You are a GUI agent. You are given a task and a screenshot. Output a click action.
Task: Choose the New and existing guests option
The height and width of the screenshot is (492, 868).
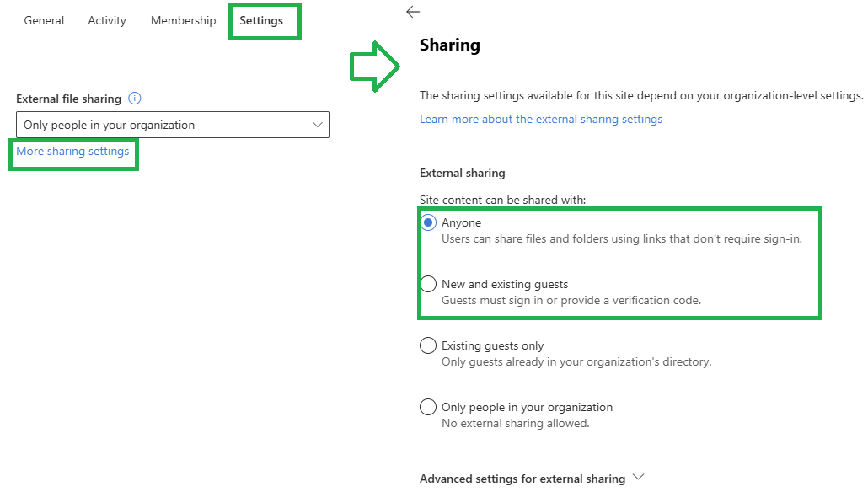(428, 284)
